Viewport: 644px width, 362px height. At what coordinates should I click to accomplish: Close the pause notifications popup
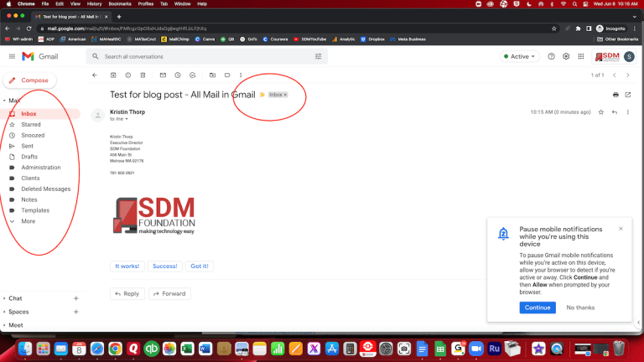[621, 229]
